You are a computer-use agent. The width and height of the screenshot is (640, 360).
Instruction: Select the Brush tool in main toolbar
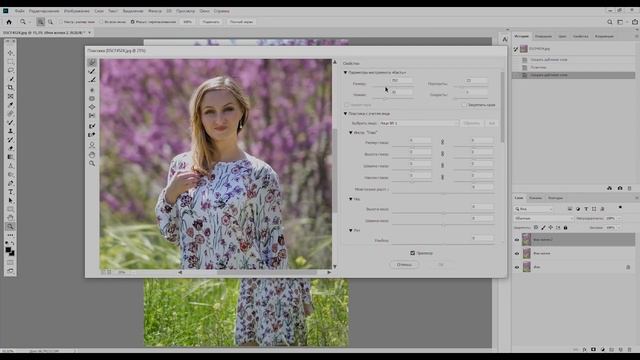pos(11,122)
